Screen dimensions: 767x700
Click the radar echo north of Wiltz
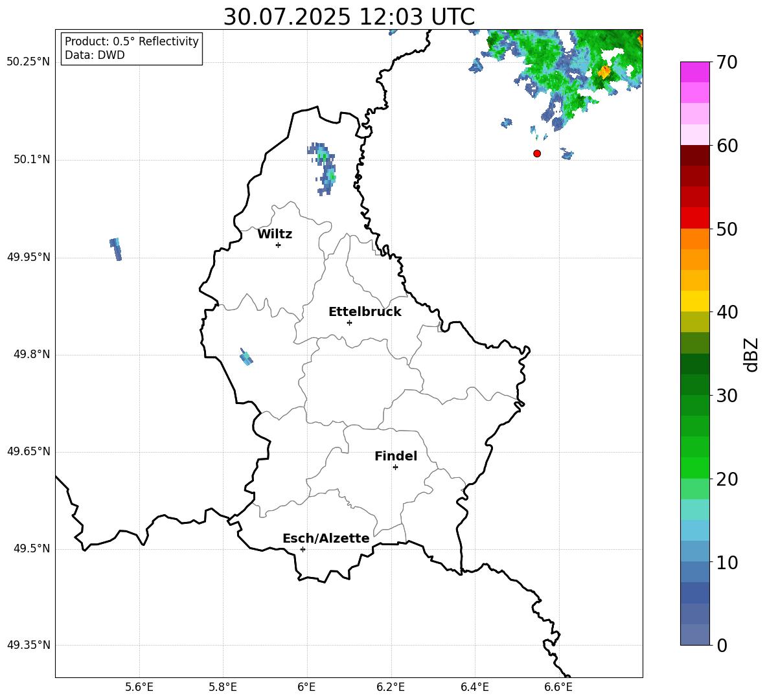click(x=323, y=168)
